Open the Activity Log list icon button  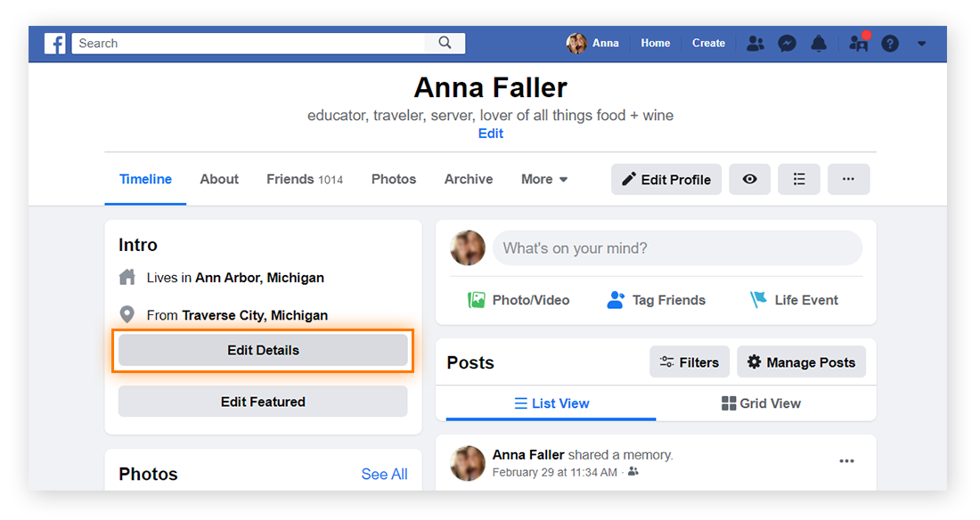tap(799, 179)
